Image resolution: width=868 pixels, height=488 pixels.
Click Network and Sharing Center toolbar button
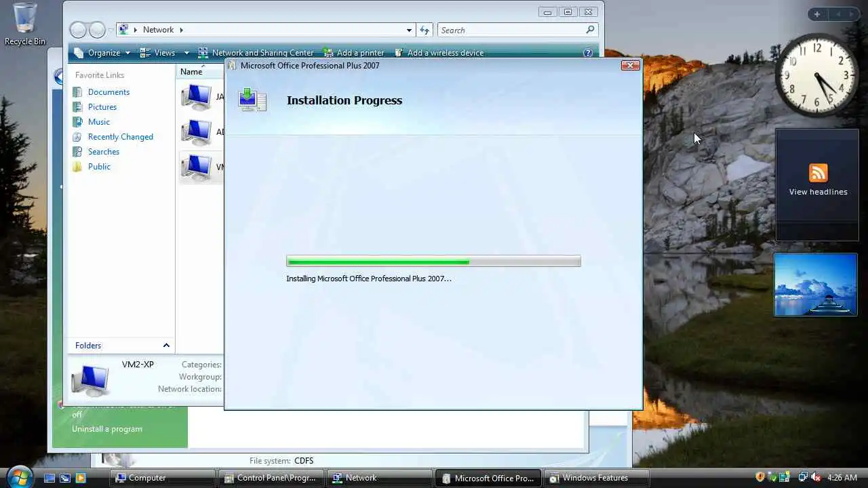tap(256, 53)
